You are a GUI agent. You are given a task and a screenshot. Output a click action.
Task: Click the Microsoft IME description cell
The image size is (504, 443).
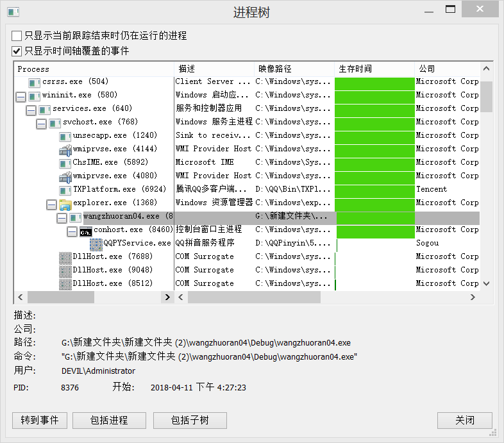[205, 162]
